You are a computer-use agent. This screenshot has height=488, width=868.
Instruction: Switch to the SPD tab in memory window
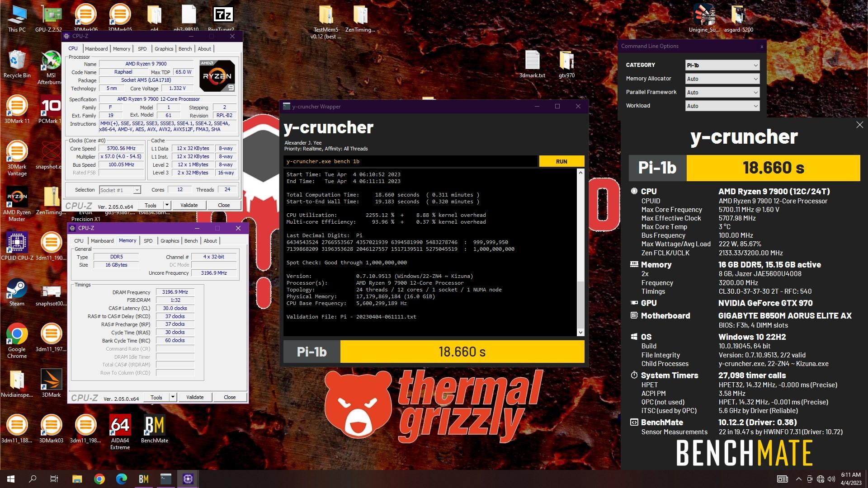pos(148,241)
